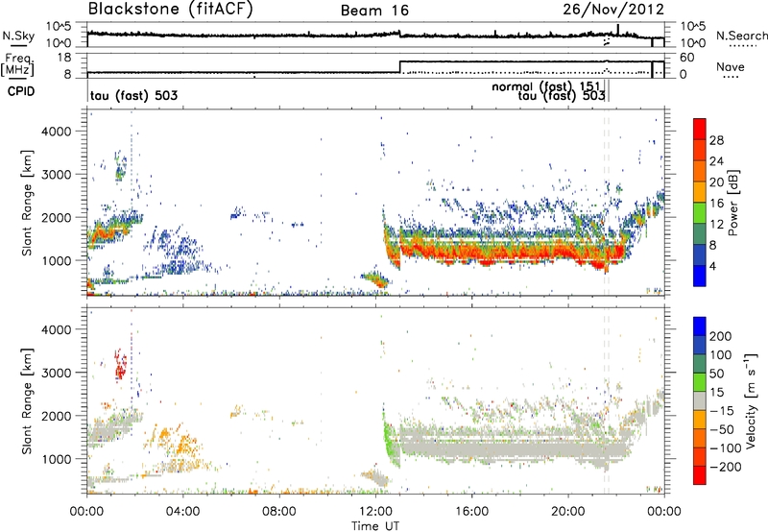This screenshot has width=768, height=532.
Task: Click the 16:00 time tick label
Action: point(471,512)
